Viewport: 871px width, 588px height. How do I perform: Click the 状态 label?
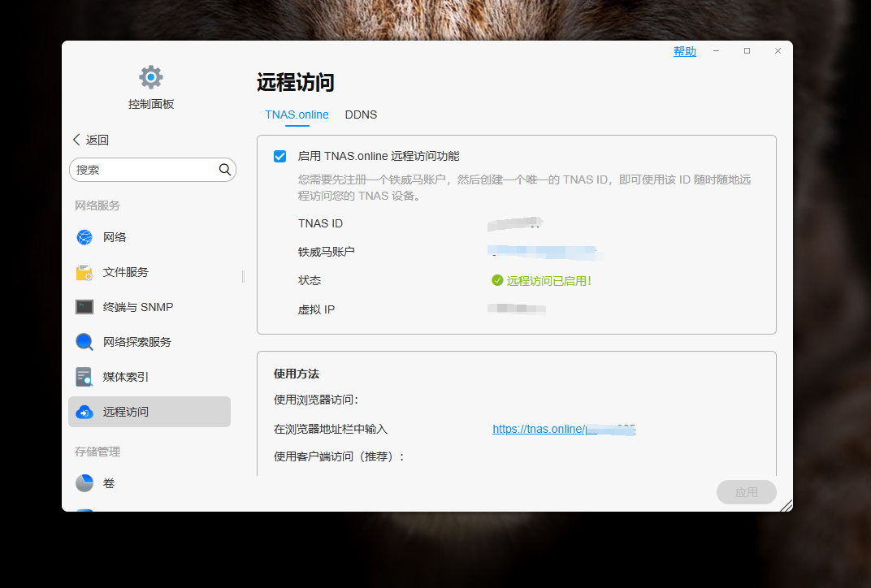click(x=310, y=280)
